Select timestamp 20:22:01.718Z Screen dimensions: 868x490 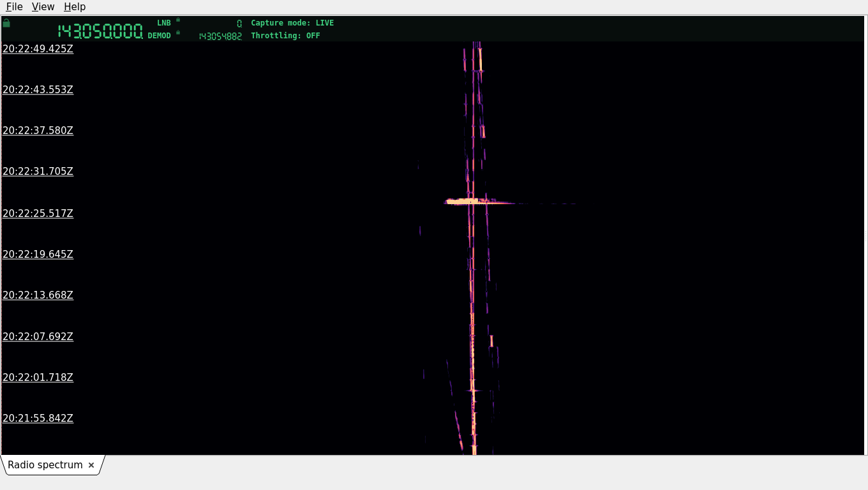coord(38,378)
